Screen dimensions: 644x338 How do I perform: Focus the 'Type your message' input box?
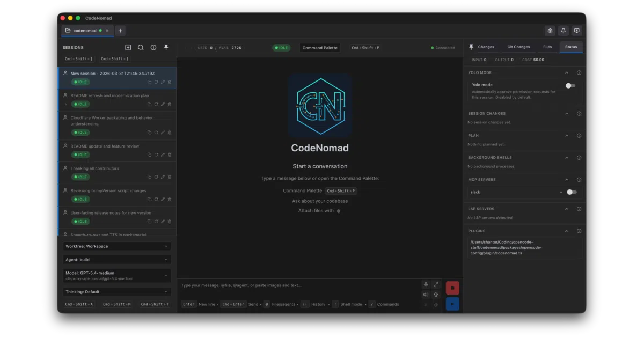[x=298, y=285]
